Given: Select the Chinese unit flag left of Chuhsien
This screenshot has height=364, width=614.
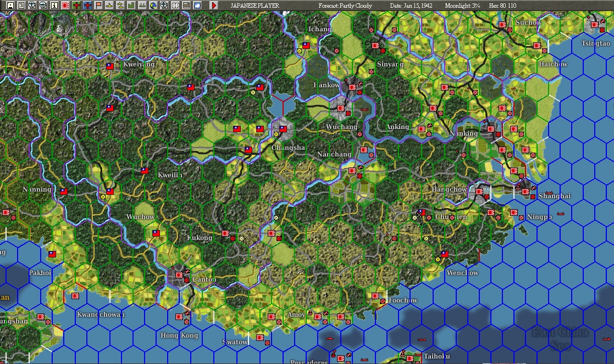Looking at the screenshot, I should [x=421, y=212].
